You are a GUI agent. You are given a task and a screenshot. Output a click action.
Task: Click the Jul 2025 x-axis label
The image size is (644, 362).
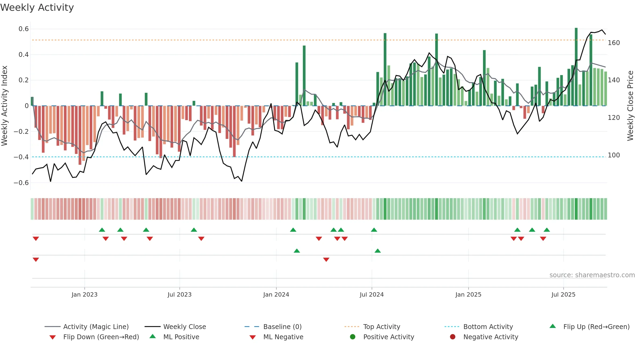click(563, 295)
